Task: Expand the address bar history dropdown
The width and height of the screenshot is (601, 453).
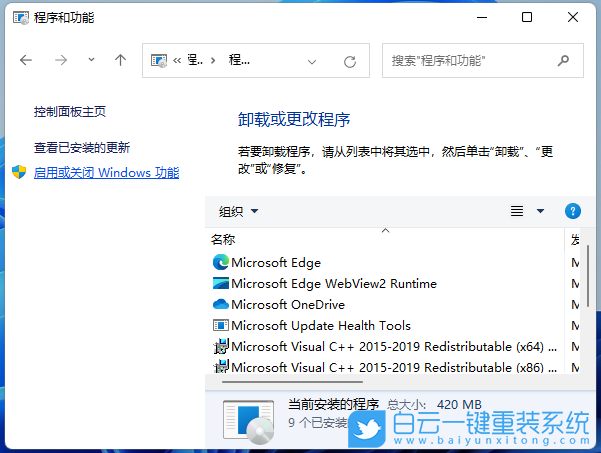Action: [312, 62]
